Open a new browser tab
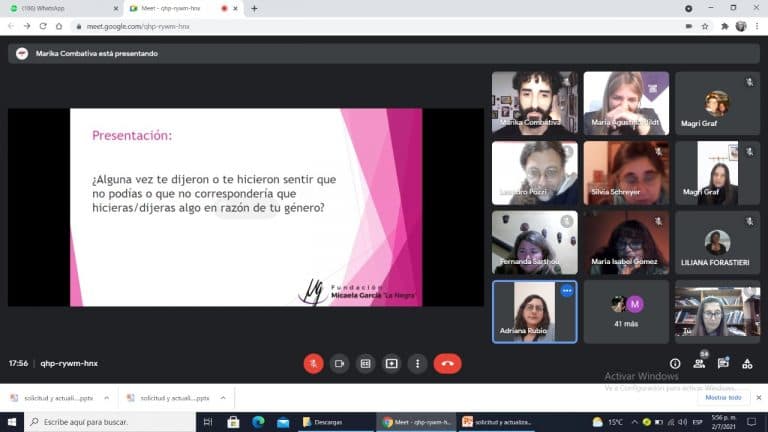Viewport: 768px width, 432px height. pos(254,8)
